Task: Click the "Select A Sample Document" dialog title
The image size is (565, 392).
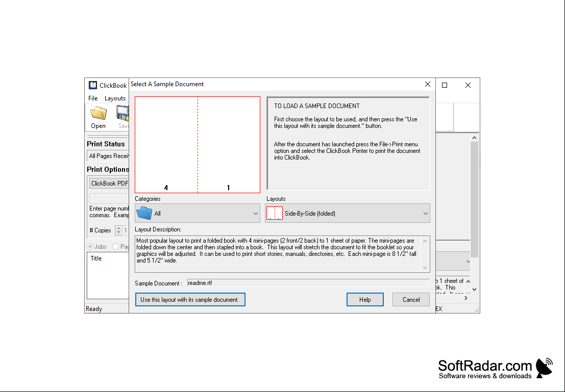Action: (x=167, y=84)
